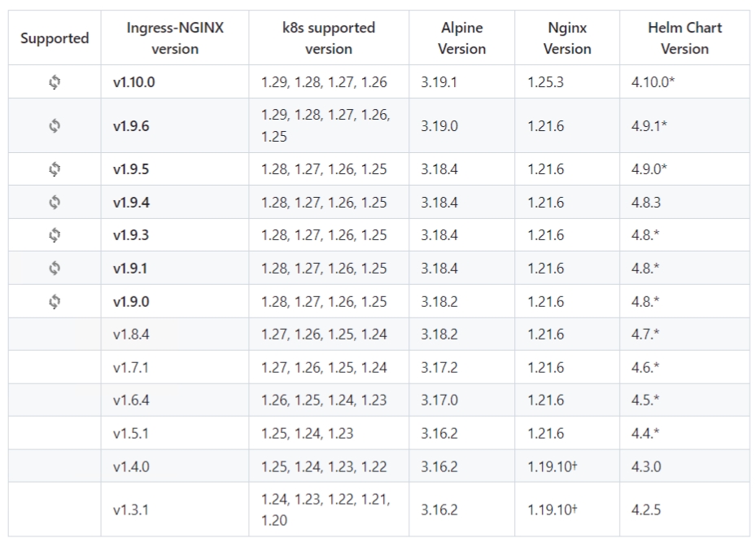Click the supported sync icon for v1.9.6
The height and width of the screenshot is (538, 756).
pyautogui.click(x=55, y=126)
